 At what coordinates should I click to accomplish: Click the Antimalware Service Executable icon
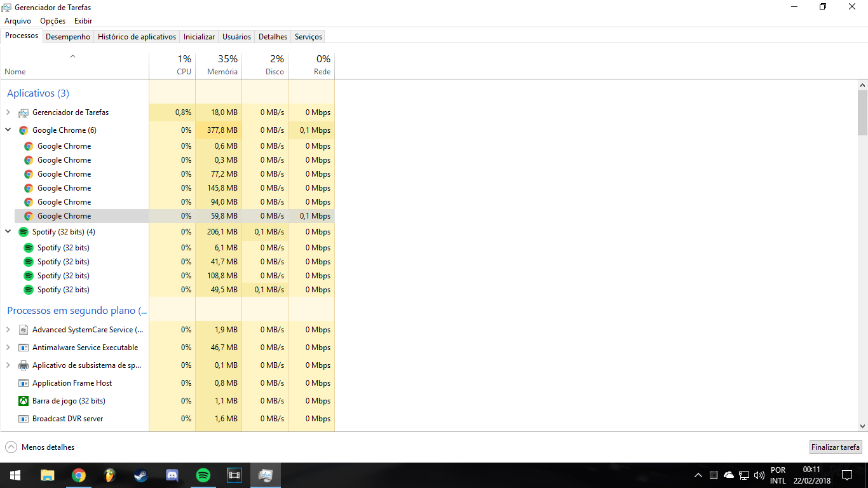pyautogui.click(x=24, y=348)
